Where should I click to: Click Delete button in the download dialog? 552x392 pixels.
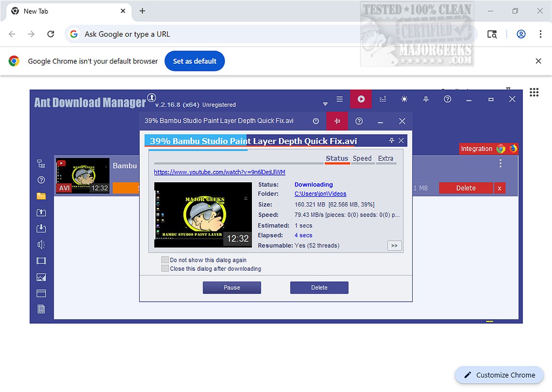tap(319, 288)
